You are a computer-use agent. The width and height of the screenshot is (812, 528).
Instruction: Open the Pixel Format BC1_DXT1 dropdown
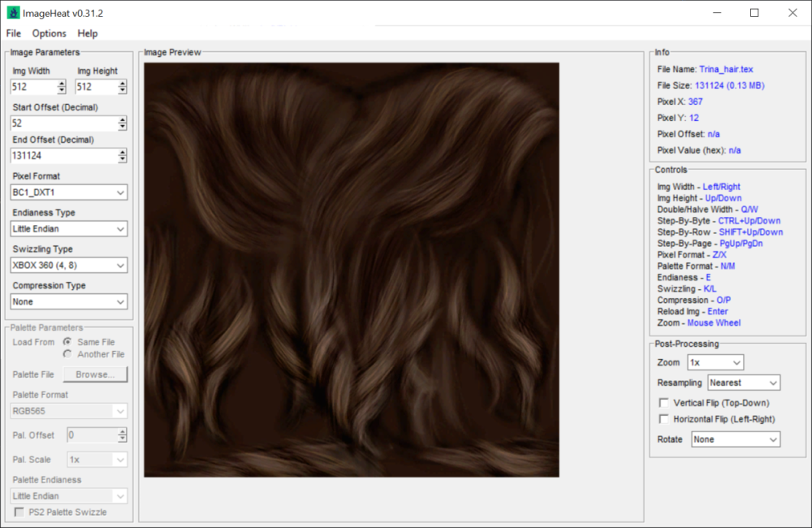69,193
